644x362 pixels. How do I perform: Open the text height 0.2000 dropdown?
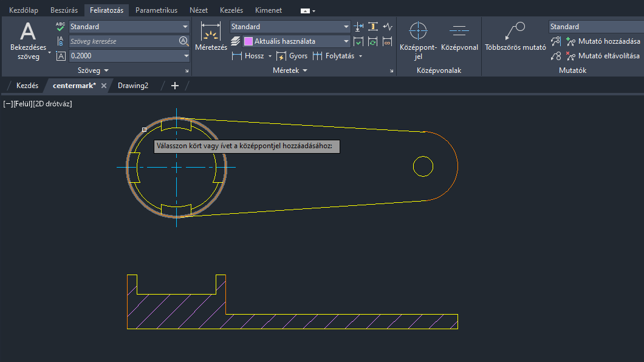click(186, 56)
